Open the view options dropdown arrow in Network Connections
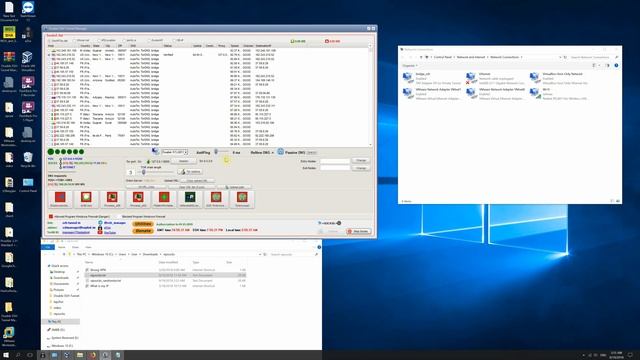This screenshot has height=360, width=640. [600, 65]
